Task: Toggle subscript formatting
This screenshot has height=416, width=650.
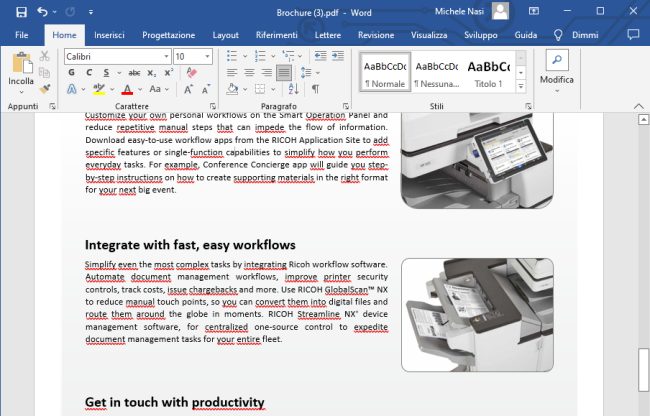Action: [152, 73]
